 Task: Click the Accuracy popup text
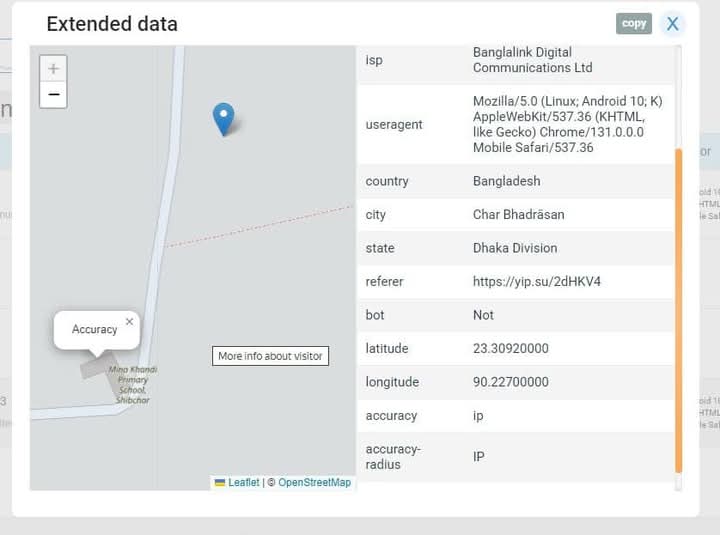(95, 329)
